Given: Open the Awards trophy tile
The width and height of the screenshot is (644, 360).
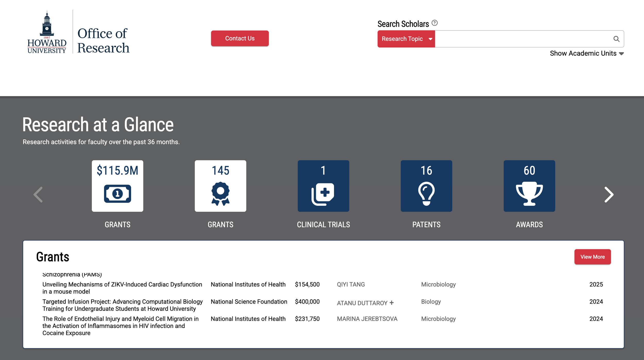Looking at the screenshot, I should [x=529, y=186].
